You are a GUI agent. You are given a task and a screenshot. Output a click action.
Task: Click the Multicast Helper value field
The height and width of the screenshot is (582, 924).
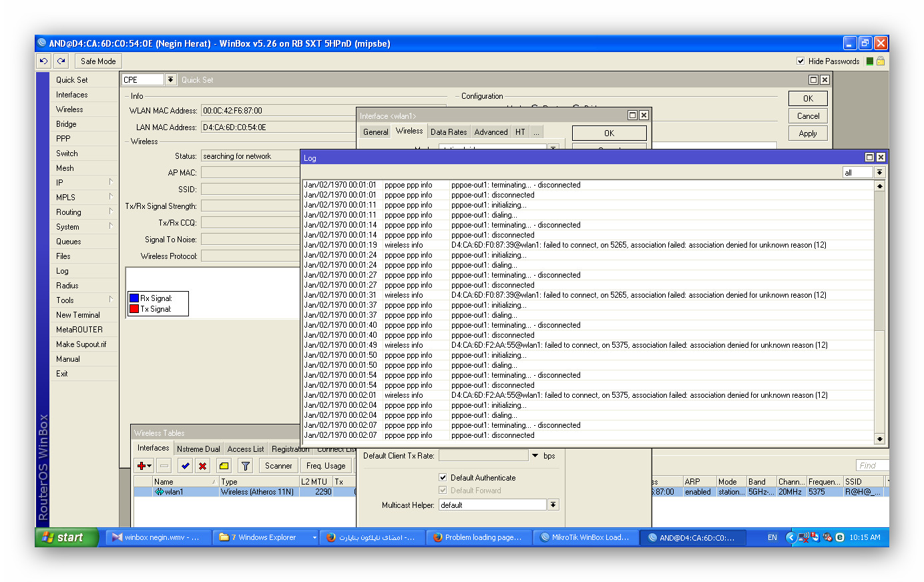click(493, 505)
